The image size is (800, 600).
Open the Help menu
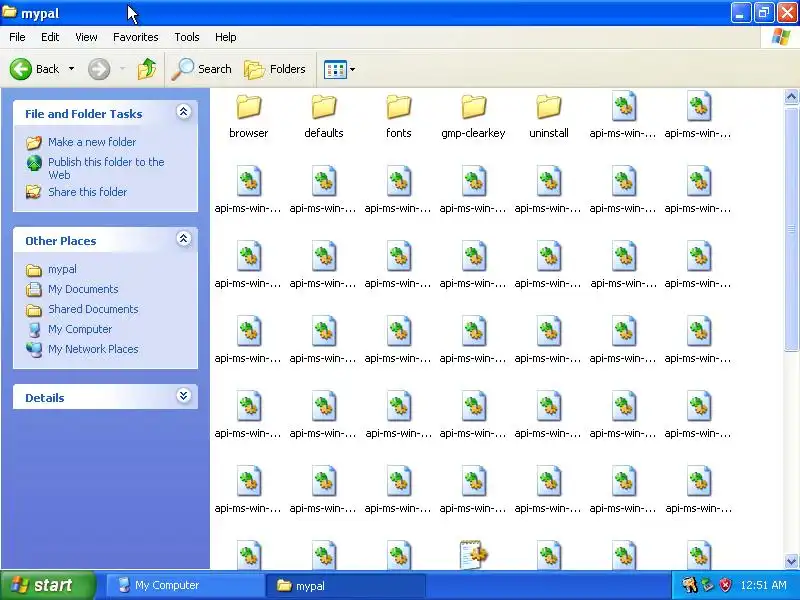coord(226,37)
